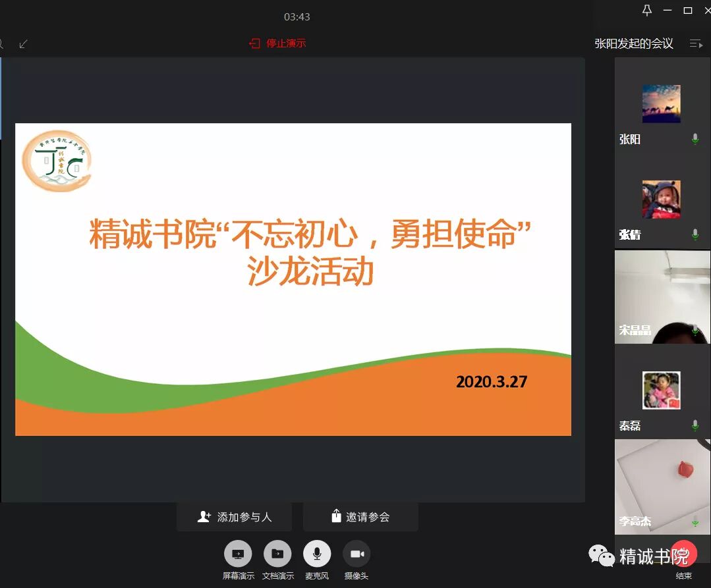Toggle the 摄像头 camera button
The image size is (711, 588).
(x=356, y=554)
